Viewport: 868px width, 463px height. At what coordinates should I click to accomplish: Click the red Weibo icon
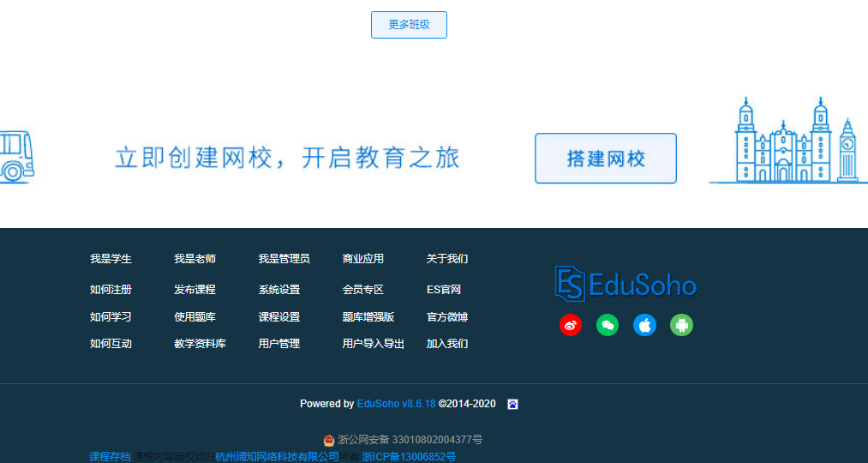point(571,326)
